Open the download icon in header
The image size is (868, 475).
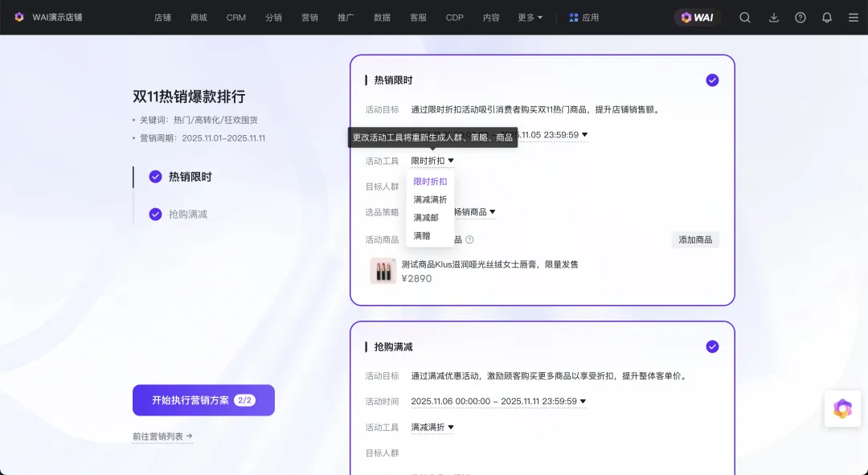[x=774, y=18]
